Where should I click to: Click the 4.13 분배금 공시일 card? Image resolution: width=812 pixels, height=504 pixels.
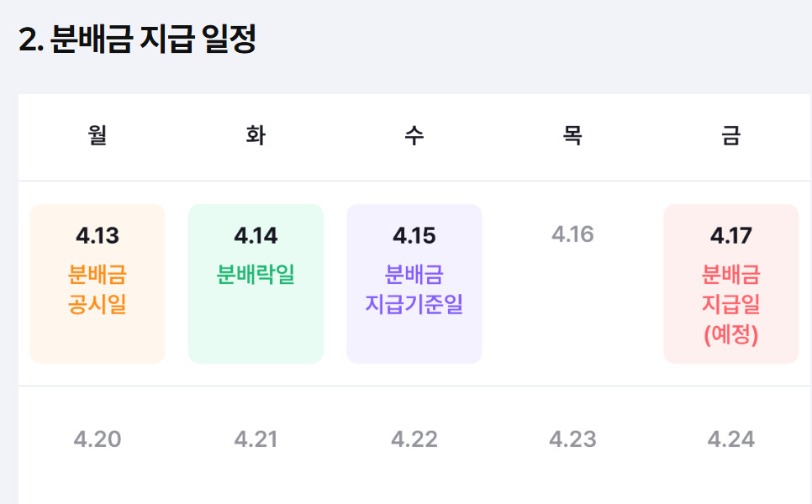pyautogui.click(x=98, y=284)
